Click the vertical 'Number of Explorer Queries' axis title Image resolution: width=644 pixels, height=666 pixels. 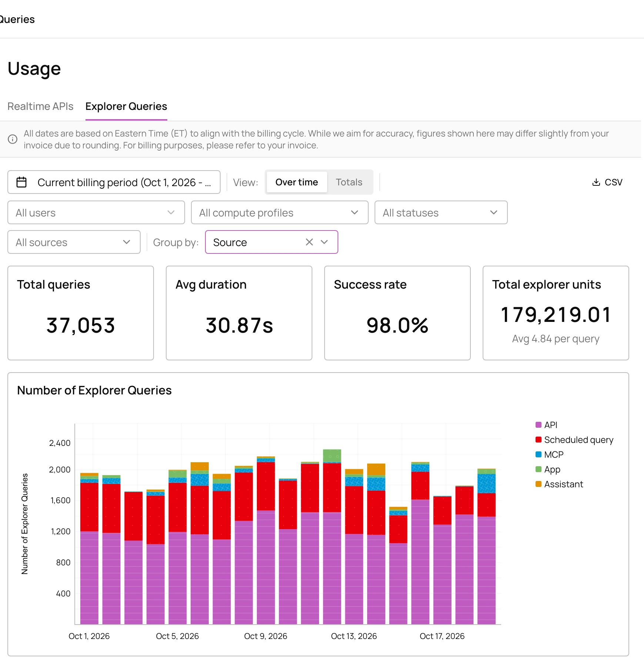(25, 524)
